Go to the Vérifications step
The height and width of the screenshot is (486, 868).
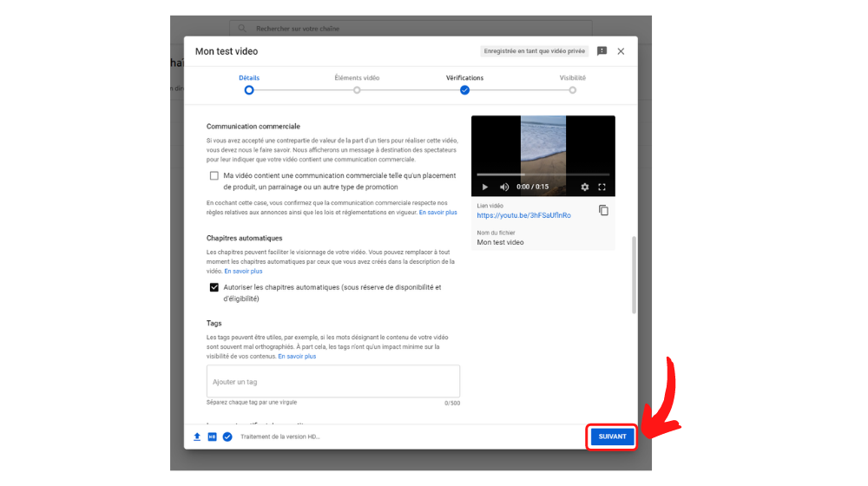[464, 84]
